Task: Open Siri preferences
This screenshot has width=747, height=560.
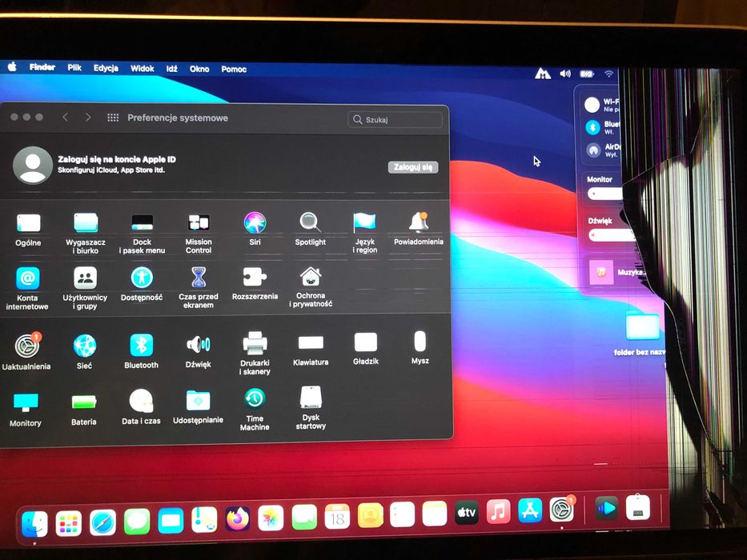Action: 255,222
